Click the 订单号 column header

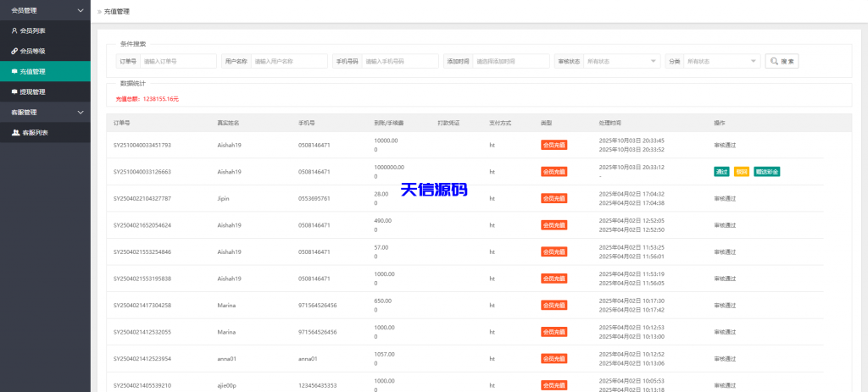pyautogui.click(x=122, y=123)
